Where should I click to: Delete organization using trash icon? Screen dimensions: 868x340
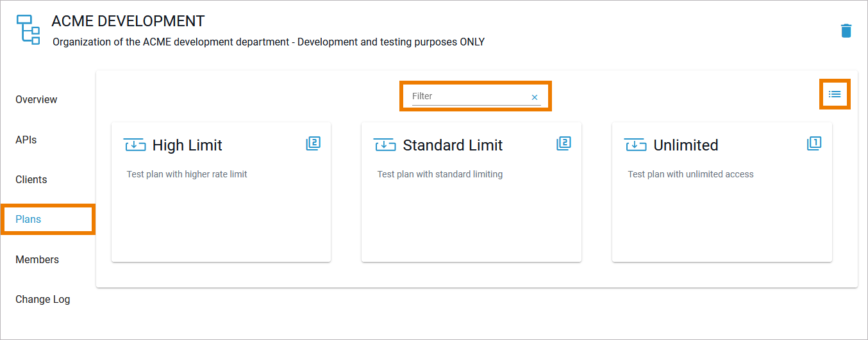tap(846, 31)
